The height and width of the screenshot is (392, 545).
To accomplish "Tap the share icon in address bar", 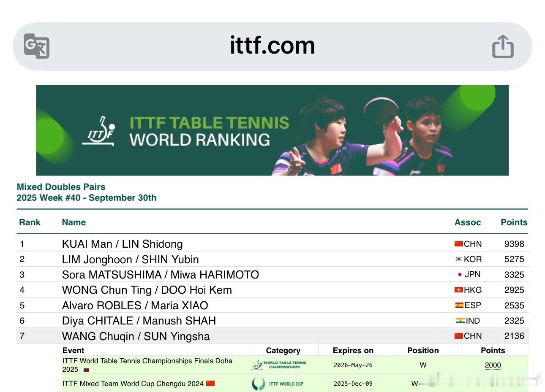I will [x=503, y=46].
